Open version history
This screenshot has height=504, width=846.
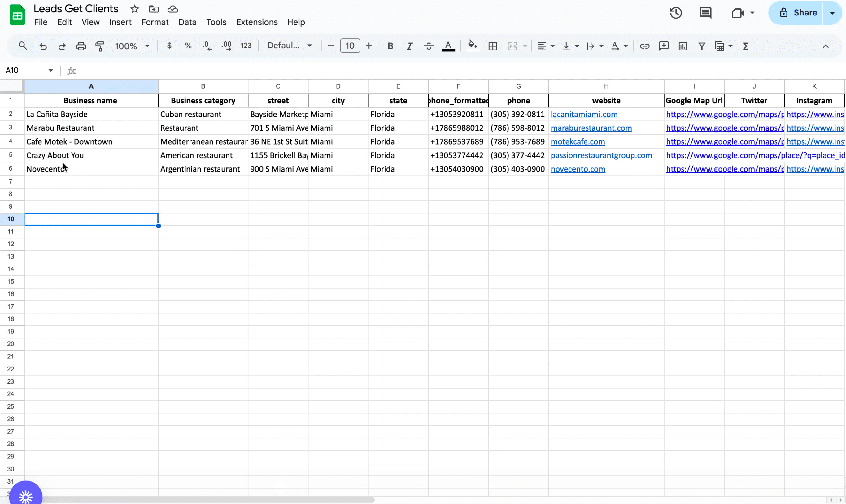675,13
